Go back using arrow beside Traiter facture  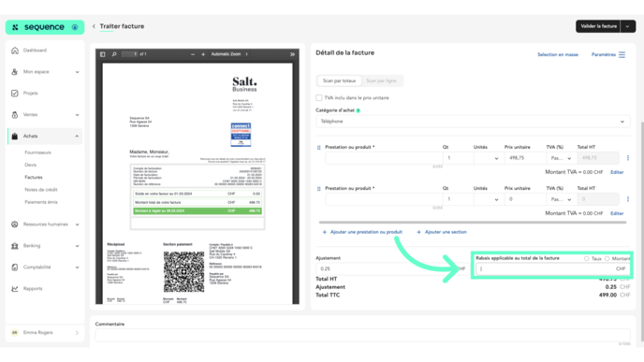(x=94, y=26)
